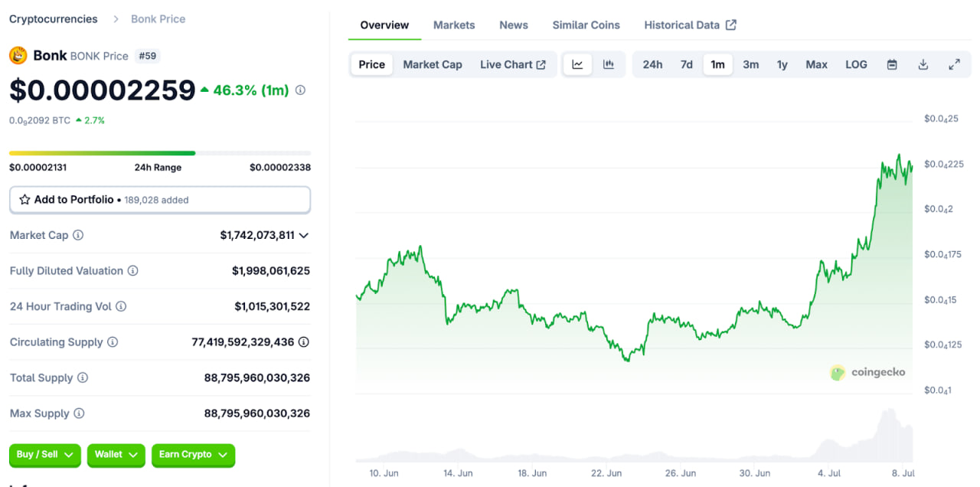This screenshot has width=980, height=487.
Task: Expand the Market Cap value chevron
Action: [304, 236]
